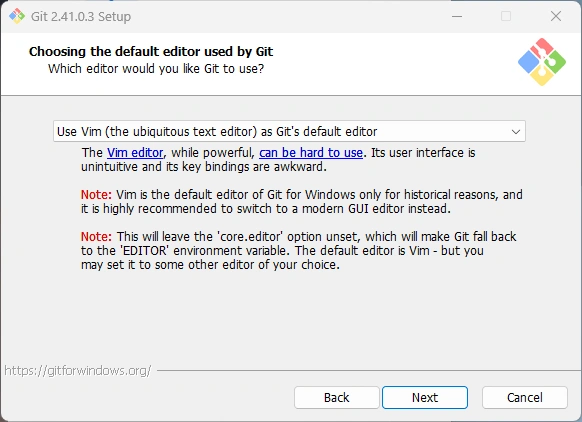Click the red Note label about 'core.editor'
The height and width of the screenshot is (422, 582).
point(96,236)
